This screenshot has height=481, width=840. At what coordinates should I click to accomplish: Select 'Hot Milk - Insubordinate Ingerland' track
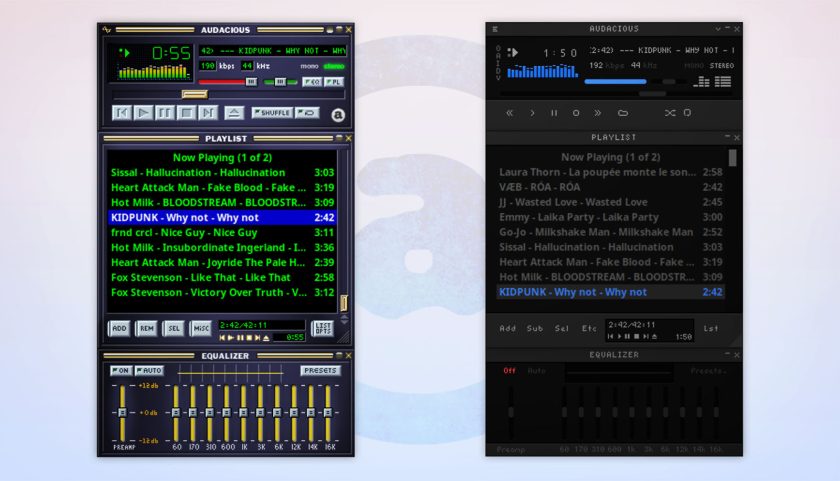tap(222, 247)
